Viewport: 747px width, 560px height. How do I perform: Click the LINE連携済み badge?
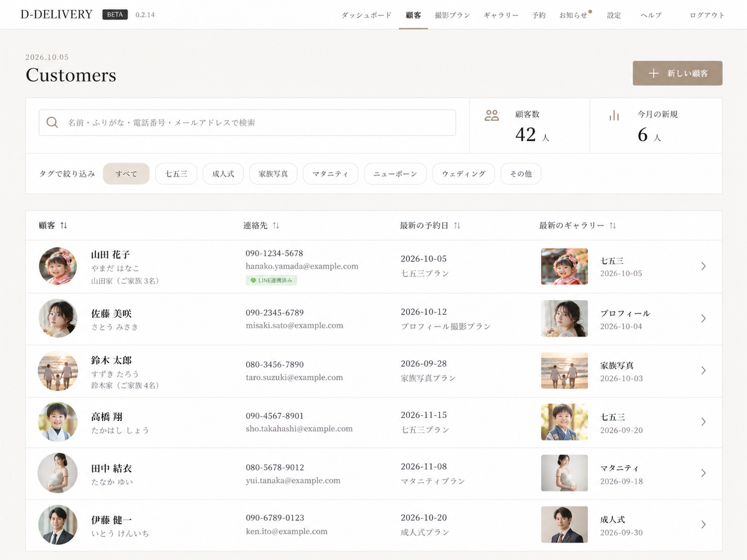pos(271,281)
